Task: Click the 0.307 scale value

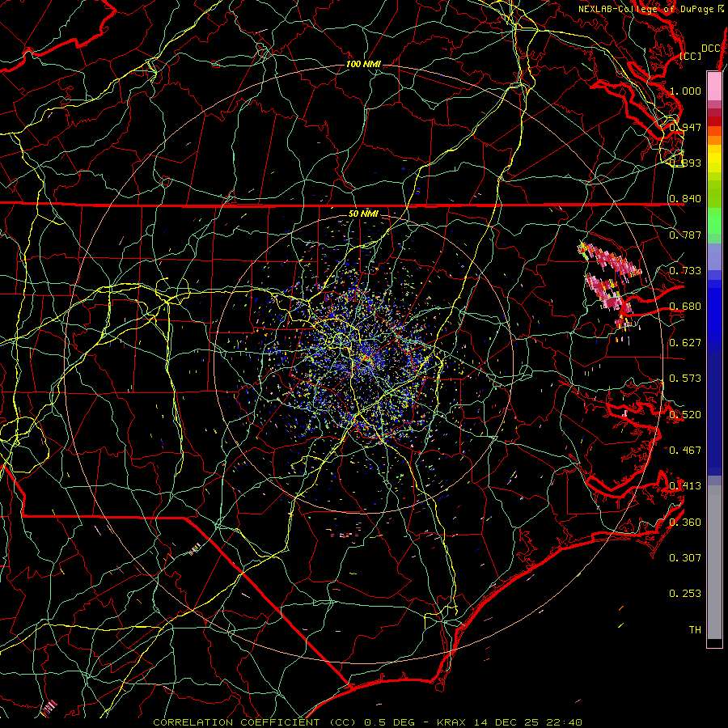Action: [685, 557]
